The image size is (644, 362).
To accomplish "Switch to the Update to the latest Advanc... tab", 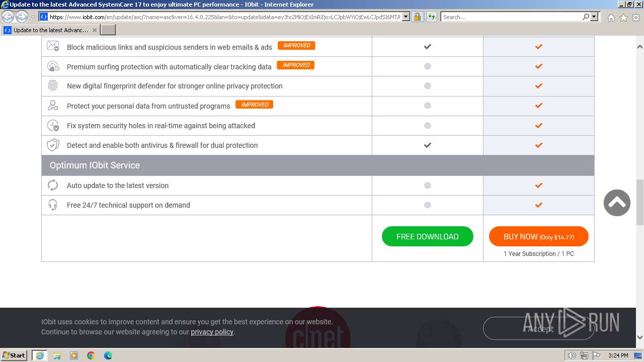I will [50, 30].
